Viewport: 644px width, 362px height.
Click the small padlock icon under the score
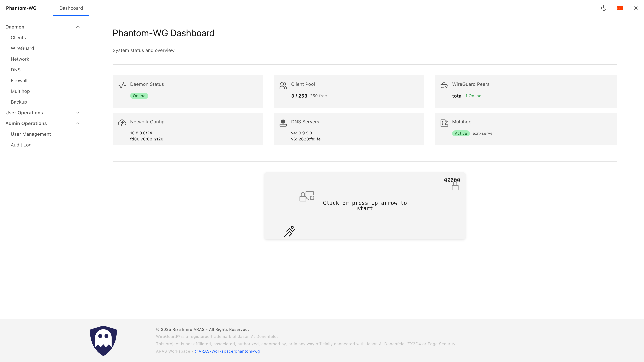point(455,186)
